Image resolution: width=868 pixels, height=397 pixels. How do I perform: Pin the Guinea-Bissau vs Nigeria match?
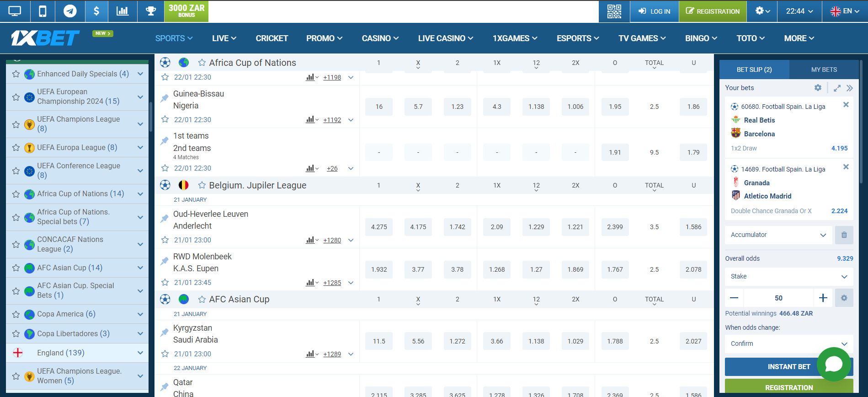tap(165, 98)
